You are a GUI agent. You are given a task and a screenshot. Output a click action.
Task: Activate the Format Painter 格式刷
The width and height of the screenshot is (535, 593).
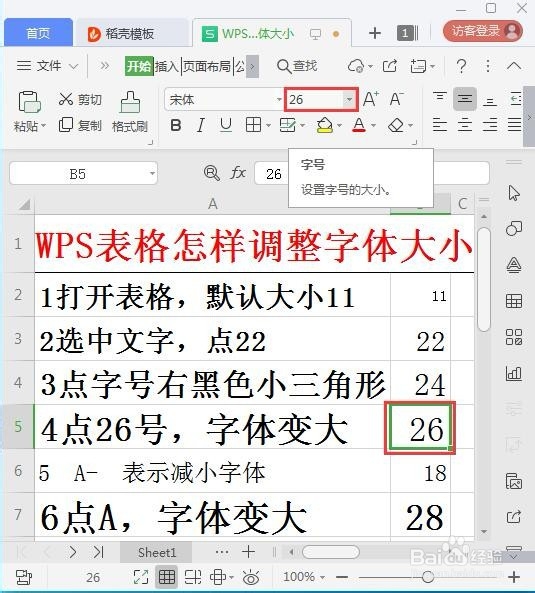click(x=130, y=112)
